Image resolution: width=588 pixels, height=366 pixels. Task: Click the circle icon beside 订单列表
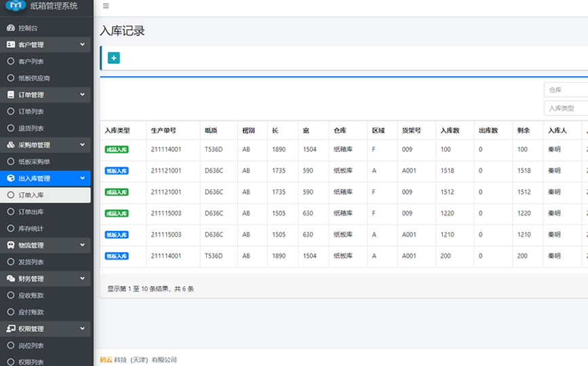(x=11, y=111)
